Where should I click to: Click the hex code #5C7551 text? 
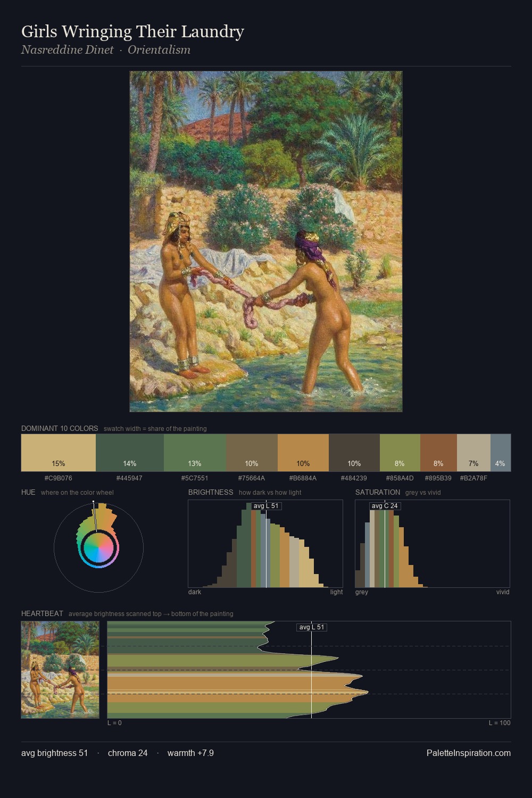pyautogui.click(x=195, y=478)
